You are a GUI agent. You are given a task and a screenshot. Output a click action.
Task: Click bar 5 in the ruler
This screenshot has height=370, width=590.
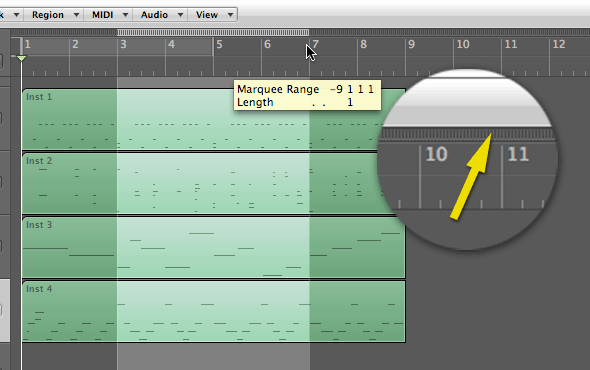(219, 44)
